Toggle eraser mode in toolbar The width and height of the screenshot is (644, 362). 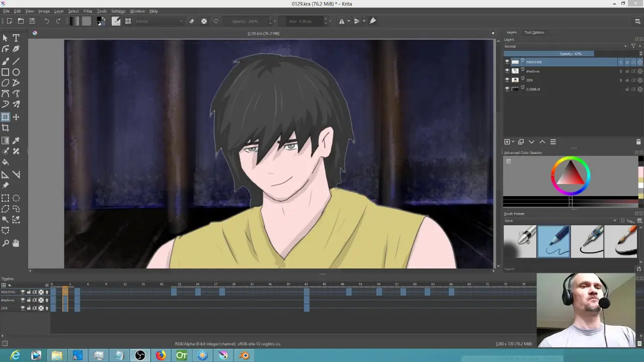click(x=192, y=21)
